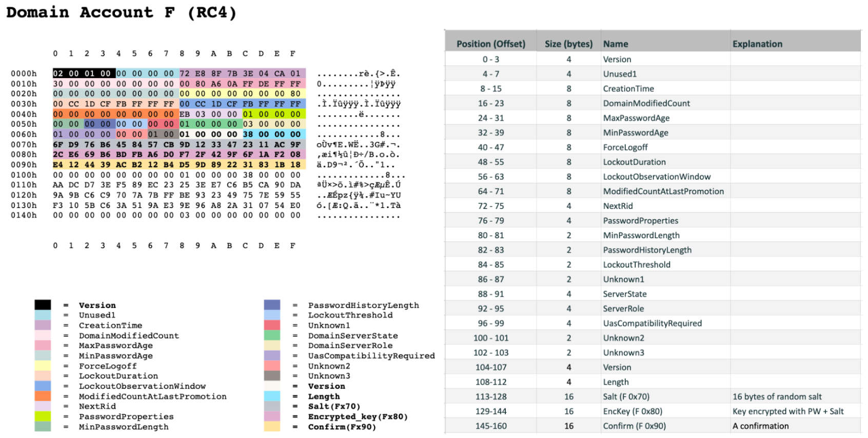This screenshot has height=438, width=868.
Task: Select 'Key encrypted with PW + Salt' explanation
Action: [x=788, y=411]
